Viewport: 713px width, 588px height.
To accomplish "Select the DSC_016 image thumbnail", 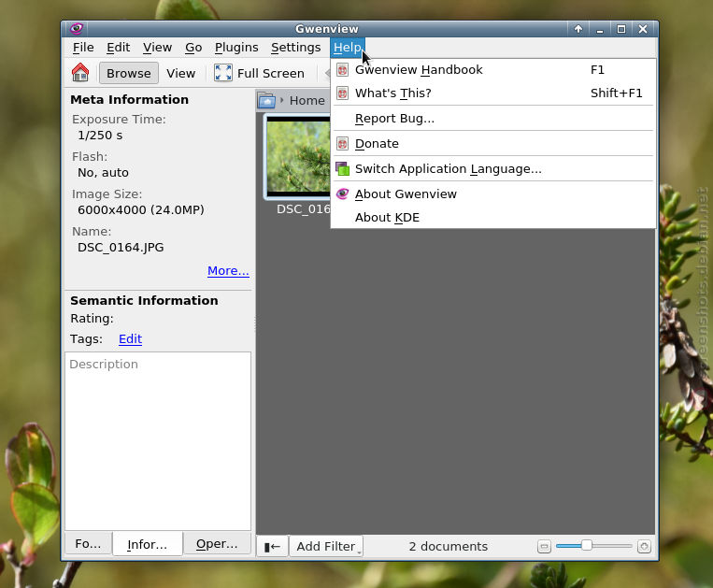I will tap(299, 157).
